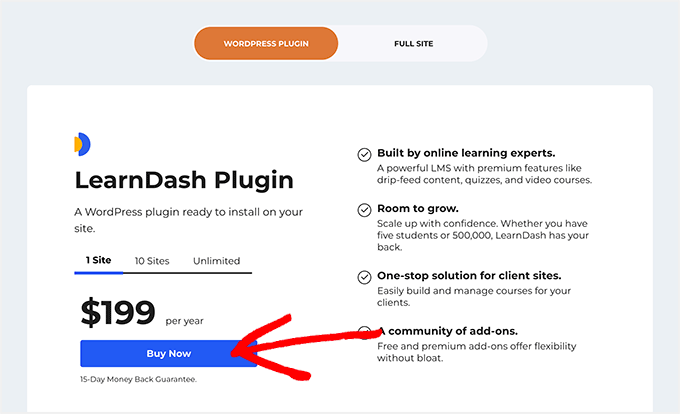Click the community of add-ons heading

pos(448,331)
